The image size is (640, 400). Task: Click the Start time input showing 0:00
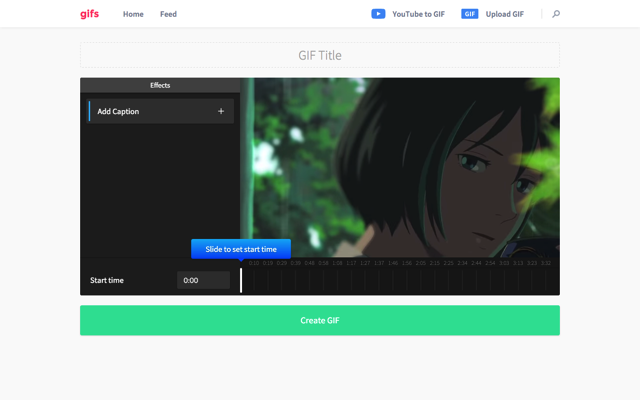click(203, 280)
